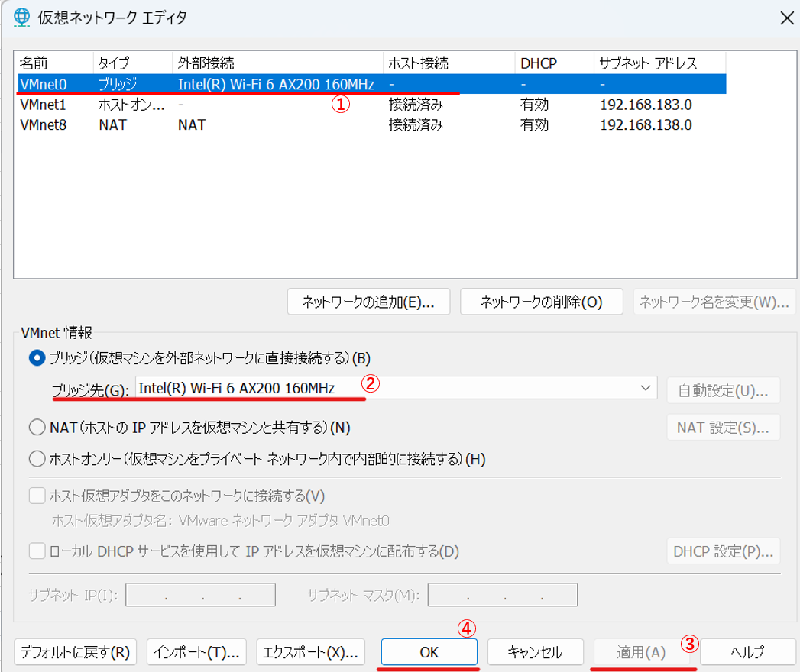Click the 外部接続 column header
Viewport: 800px width, 672px height.
point(277,63)
